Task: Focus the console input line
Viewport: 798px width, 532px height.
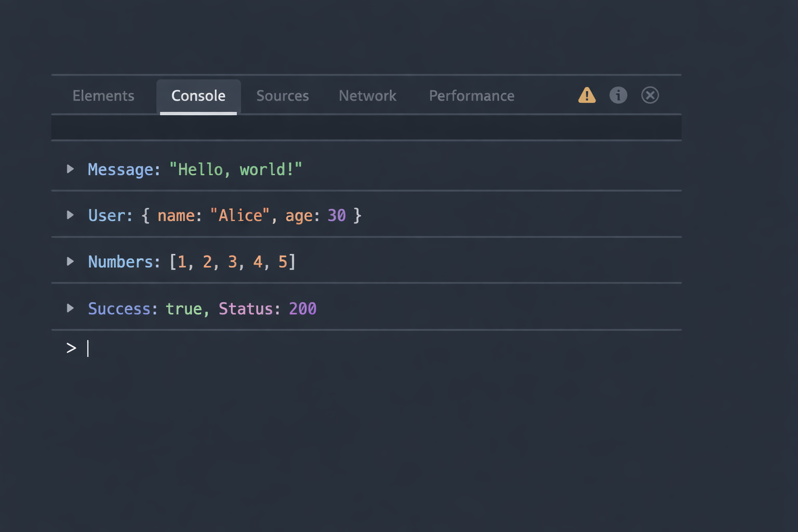Action: [x=364, y=348]
